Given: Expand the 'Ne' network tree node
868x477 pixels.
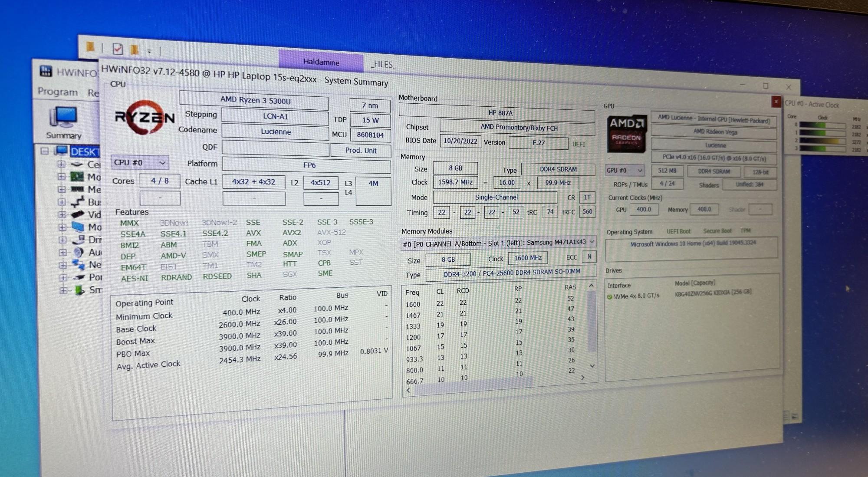Looking at the screenshot, I should [x=63, y=265].
